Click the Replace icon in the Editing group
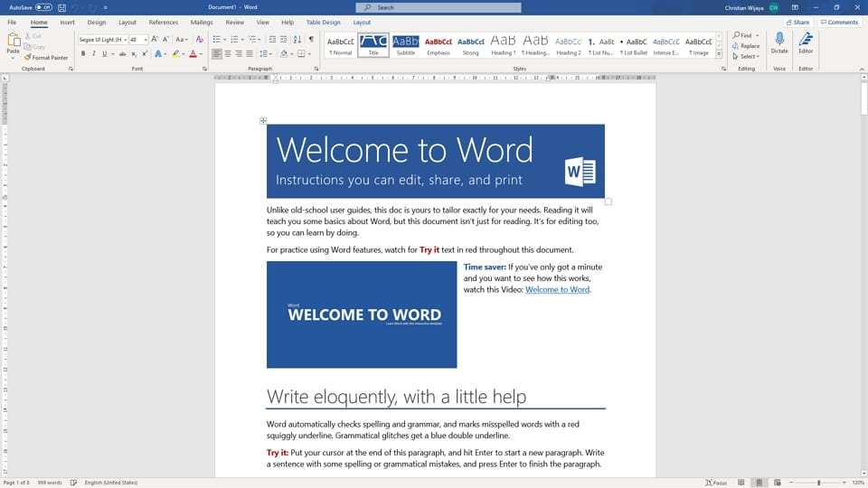868x488 pixels. pyautogui.click(x=746, y=46)
